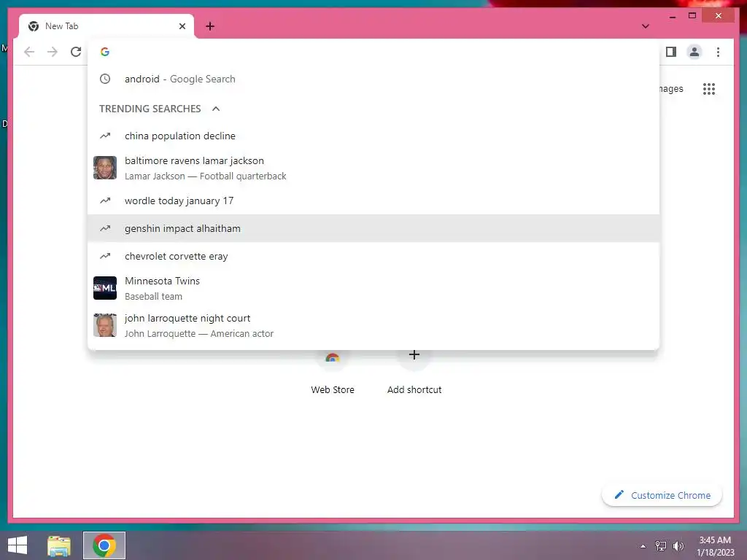Image resolution: width=747 pixels, height=560 pixels.
Task: Click the Minnesota Twins MLB thumbnail
Action: tap(105, 288)
